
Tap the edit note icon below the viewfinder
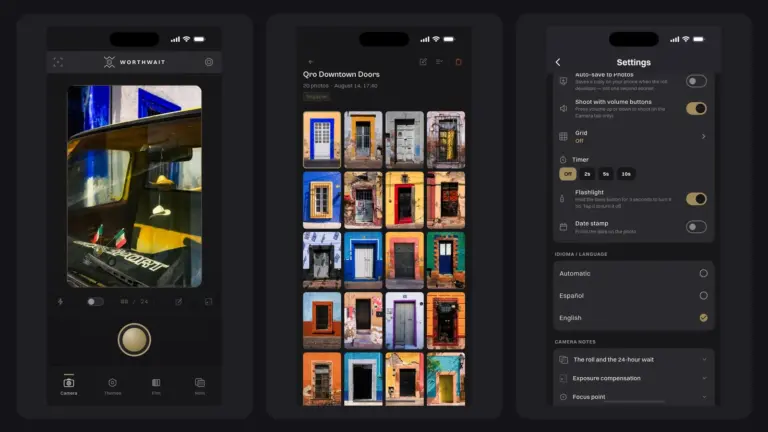pyautogui.click(x=179, y=302)
